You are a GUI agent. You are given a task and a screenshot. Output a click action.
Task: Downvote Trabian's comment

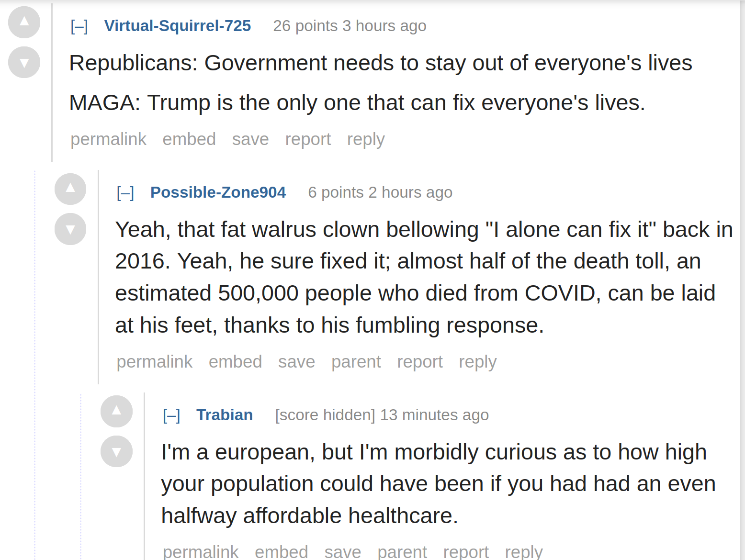[116, 451]
